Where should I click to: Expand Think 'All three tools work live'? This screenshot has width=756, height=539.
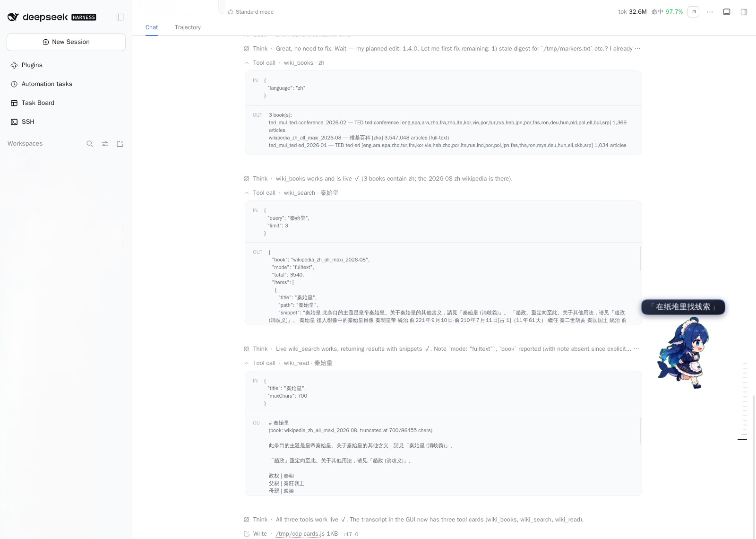[414, 520]
